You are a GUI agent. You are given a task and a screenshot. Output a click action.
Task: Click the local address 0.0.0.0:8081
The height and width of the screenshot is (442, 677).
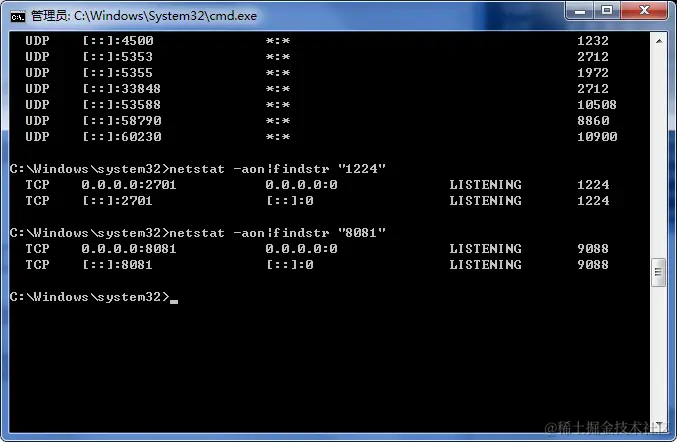pos(129,249)
